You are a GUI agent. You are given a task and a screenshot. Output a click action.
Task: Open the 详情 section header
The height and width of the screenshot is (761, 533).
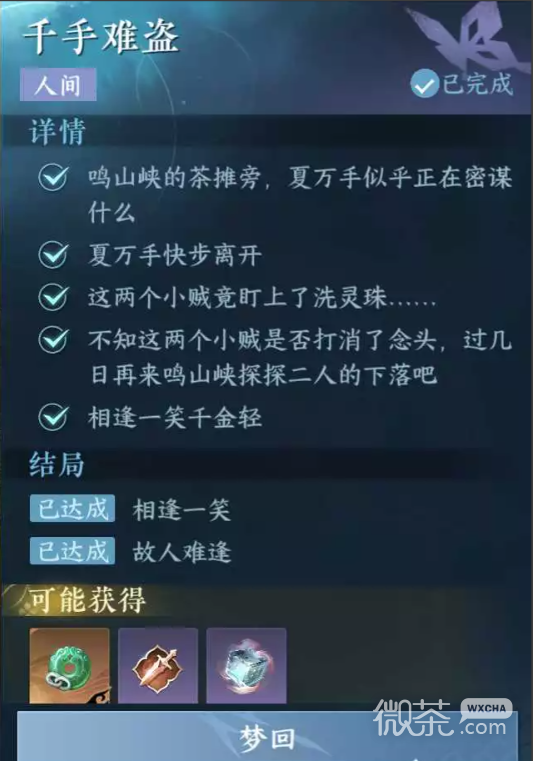[57, 131]
